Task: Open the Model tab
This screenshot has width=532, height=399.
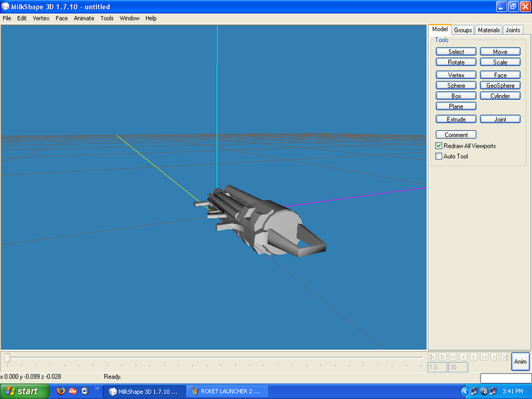Action: coord(440,29)
